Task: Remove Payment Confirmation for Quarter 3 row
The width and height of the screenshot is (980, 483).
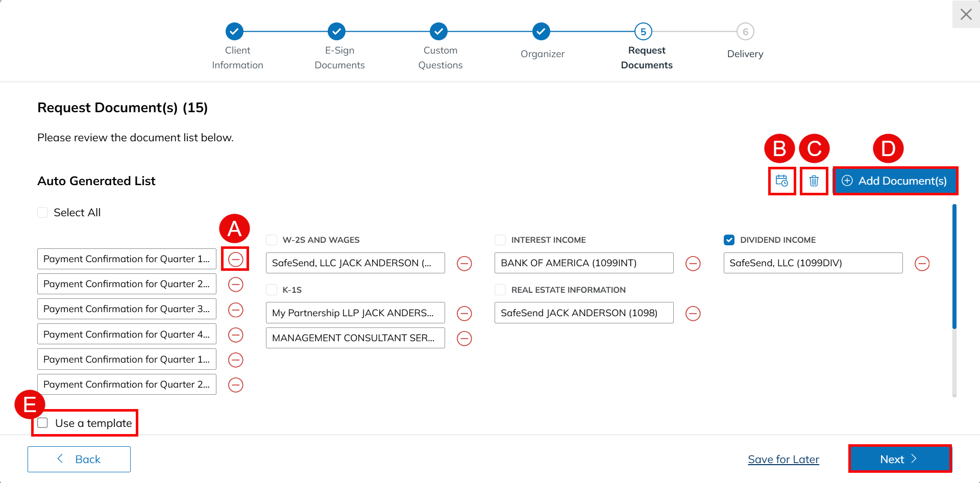Action: click(x=235, y=310)
